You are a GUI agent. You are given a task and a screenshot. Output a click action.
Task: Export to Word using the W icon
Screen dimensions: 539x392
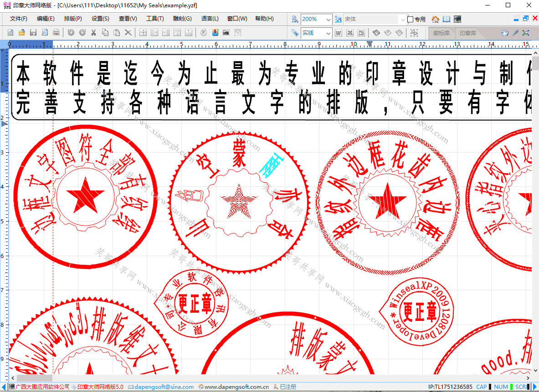(x=339, y=33)
